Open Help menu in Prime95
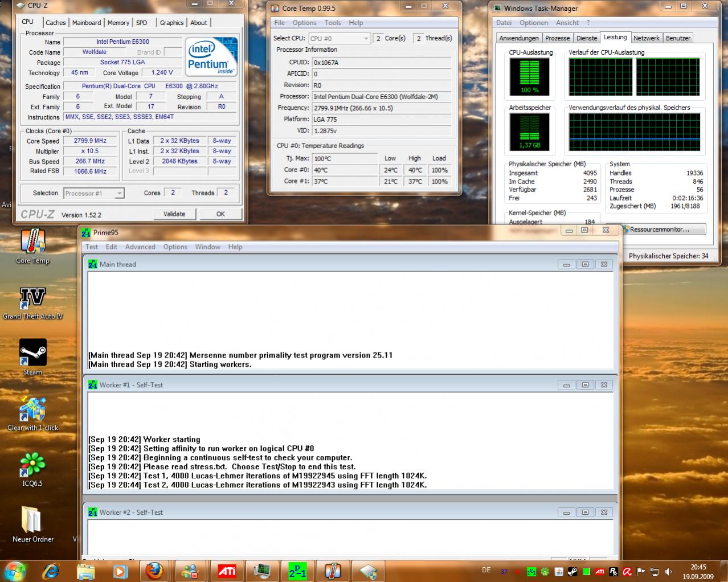Viewport: 728px width, 582px height. pyautogui.click(x=235, y=247)
